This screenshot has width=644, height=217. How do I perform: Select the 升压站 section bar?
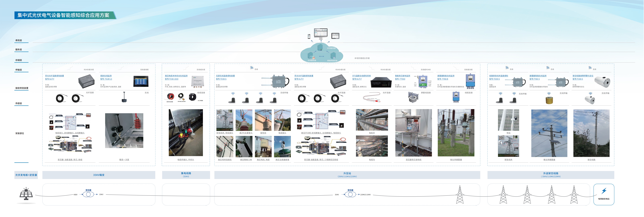tap(347, 175)
